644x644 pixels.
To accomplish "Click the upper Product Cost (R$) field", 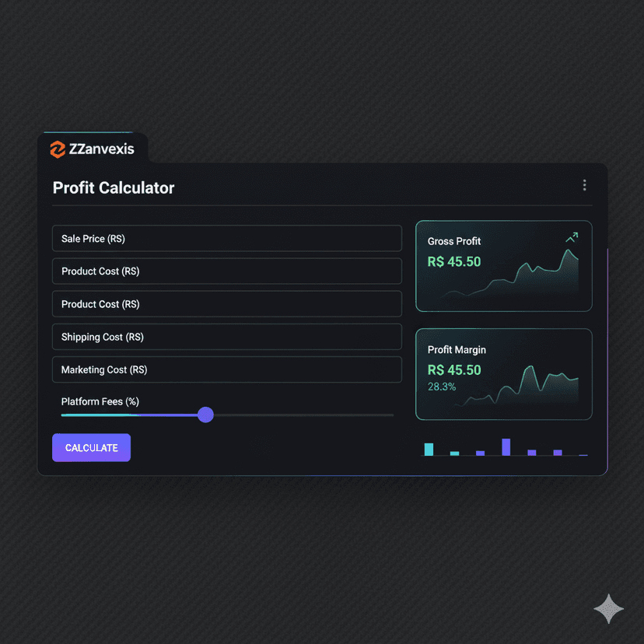I will click(226, 271).
